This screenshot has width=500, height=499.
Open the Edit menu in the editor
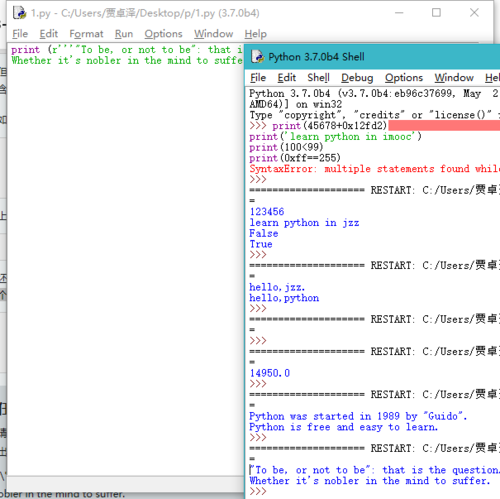[49, 34]
